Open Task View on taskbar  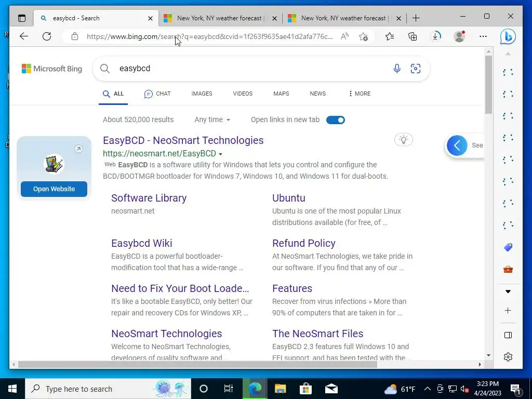[229, 389]
